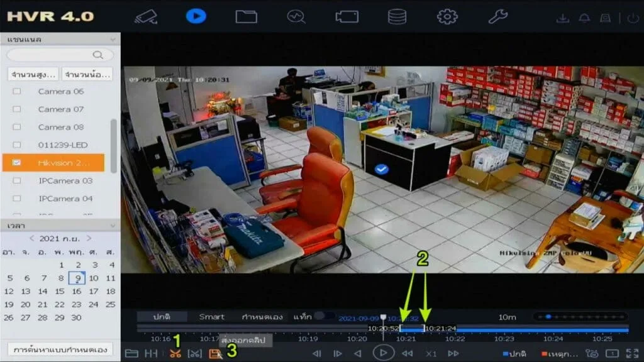Open the file management folder icon

click(246, 16)
